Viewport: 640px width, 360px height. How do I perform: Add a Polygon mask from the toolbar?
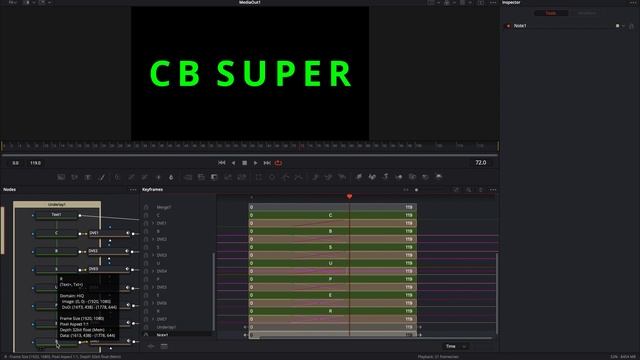pos(286,177)
